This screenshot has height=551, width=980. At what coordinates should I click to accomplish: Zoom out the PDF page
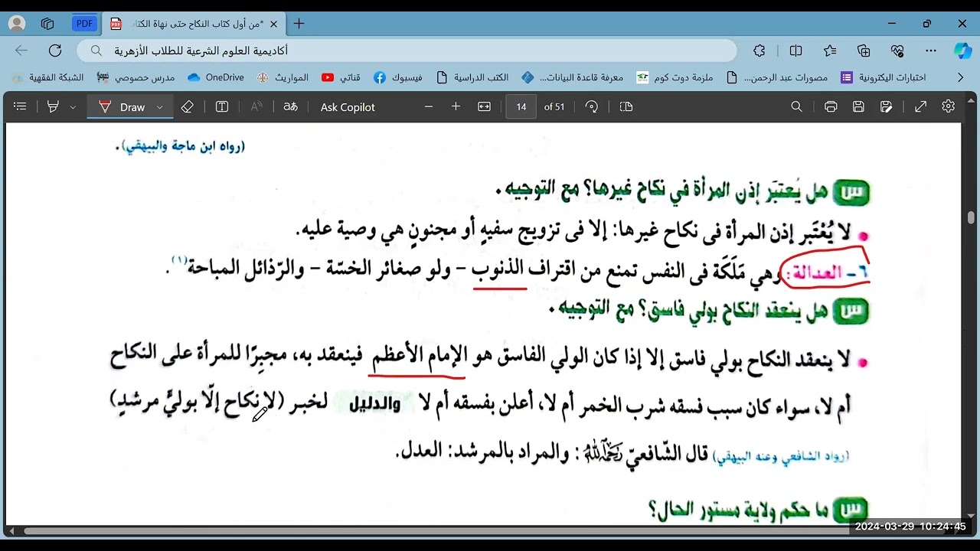pos(429,107)
